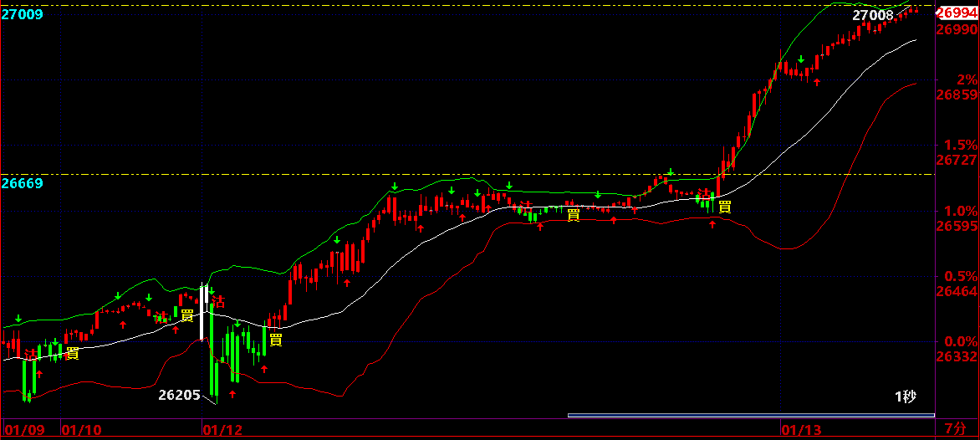980x440 pixels.
Task: Click the 2% axis label
Action: pyautogui.click(x=967, y=79)
